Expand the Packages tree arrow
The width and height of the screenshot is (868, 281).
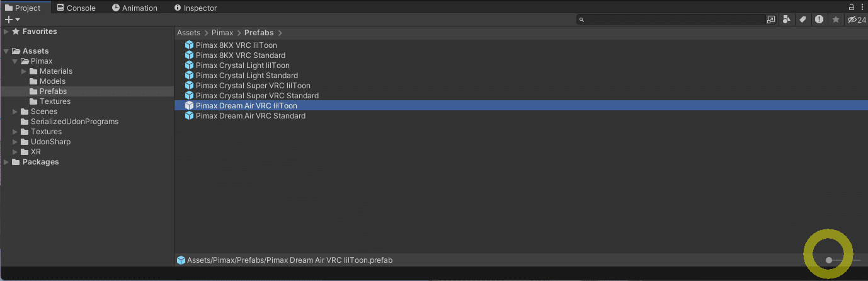click(x=6, y=162)
